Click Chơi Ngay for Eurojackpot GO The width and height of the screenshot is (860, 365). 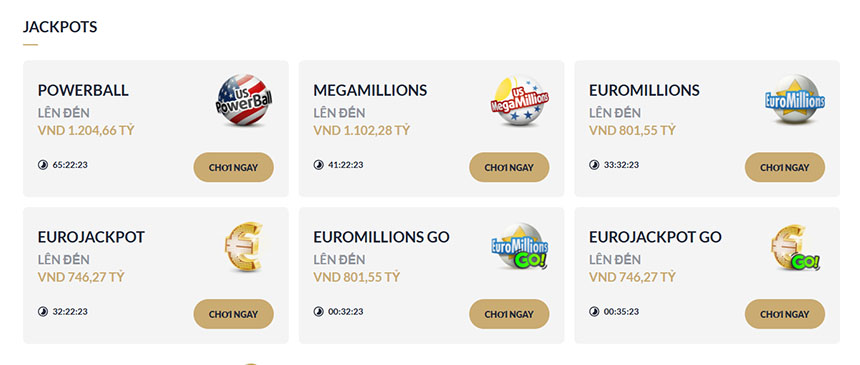(x=785, y=314)
